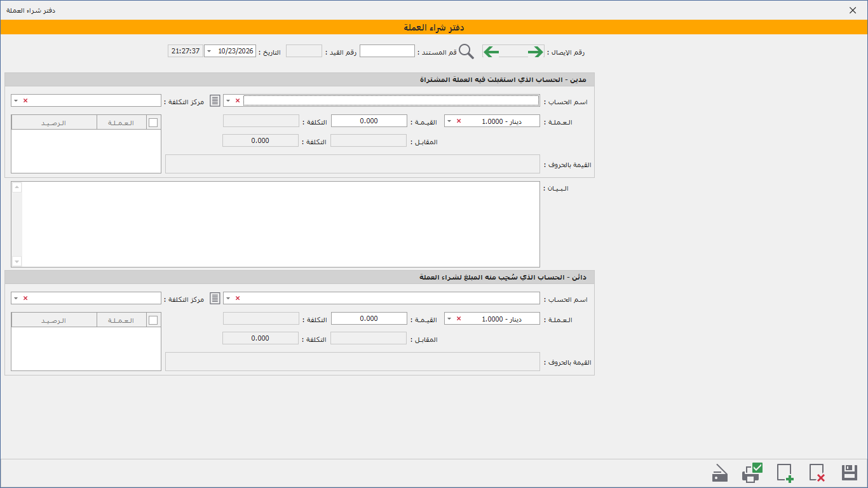The image size is (868, 488).
Task: Clear the debit currency with red X
Action: point(459,121)
